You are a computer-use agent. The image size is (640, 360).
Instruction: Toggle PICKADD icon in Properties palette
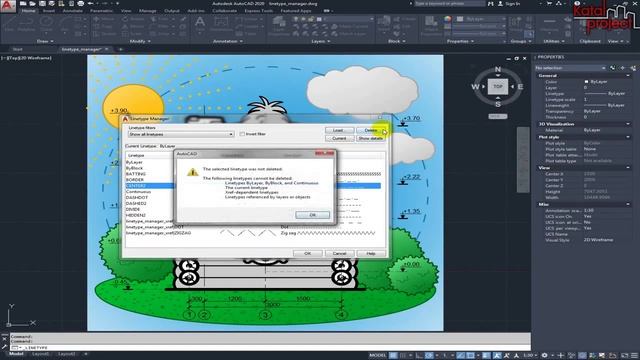(613, 68)
